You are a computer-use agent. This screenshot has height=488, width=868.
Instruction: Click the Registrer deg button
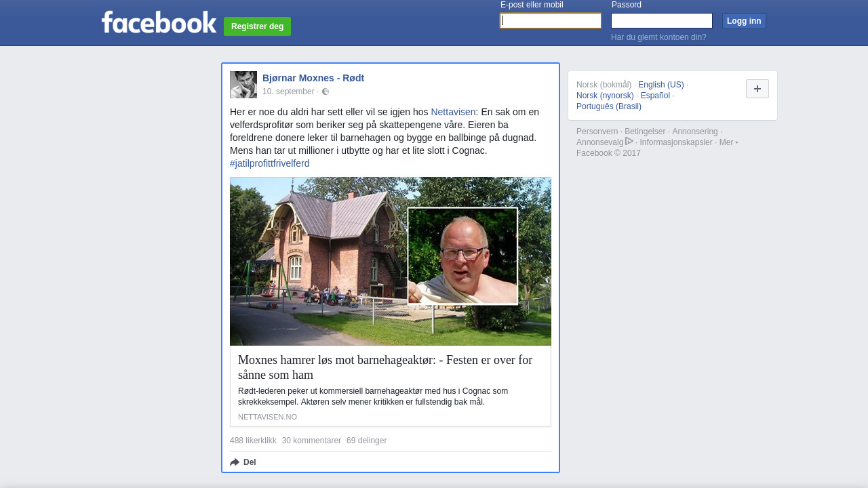(257, 26)
